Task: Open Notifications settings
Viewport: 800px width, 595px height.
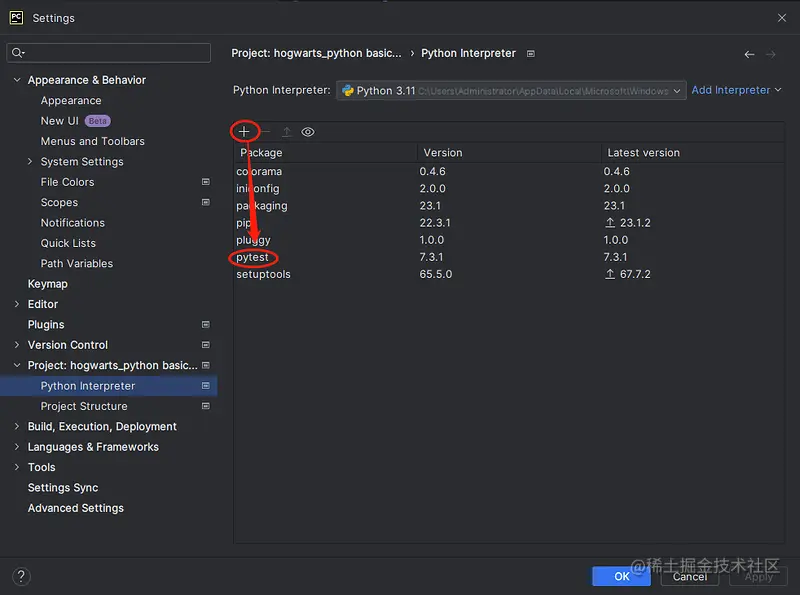Action: coord(72,223)
